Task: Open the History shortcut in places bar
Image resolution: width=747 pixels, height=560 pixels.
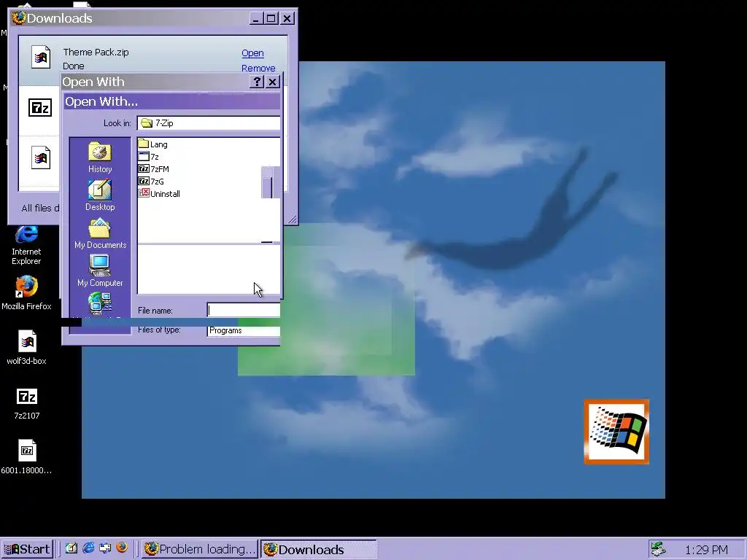Action: click(99, 157)
